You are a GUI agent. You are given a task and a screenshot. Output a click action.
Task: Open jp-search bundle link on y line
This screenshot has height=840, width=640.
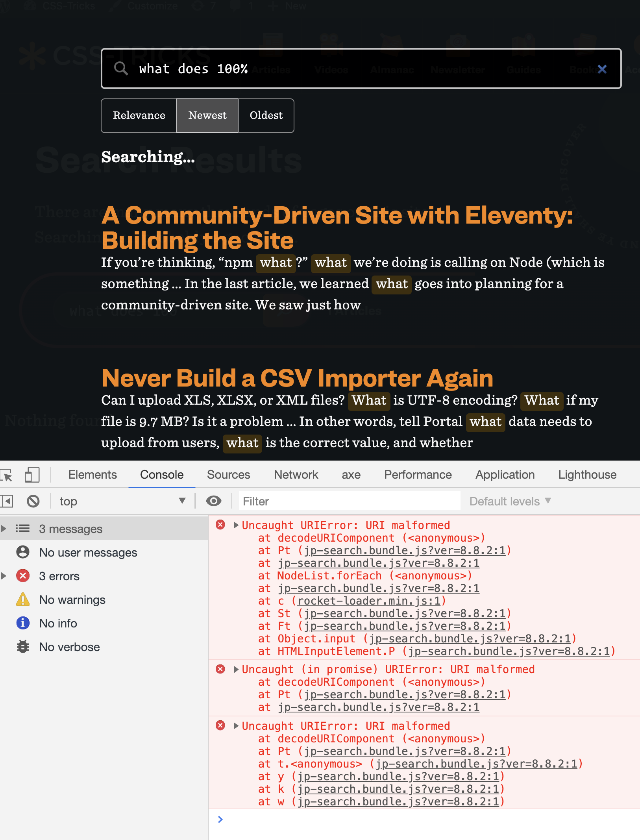click(398, 776)
